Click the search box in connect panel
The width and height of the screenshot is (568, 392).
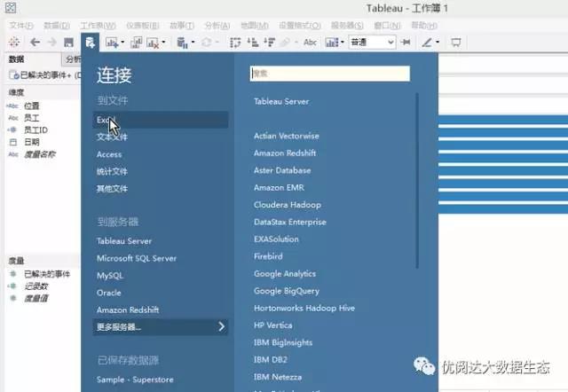coord(329,74)
